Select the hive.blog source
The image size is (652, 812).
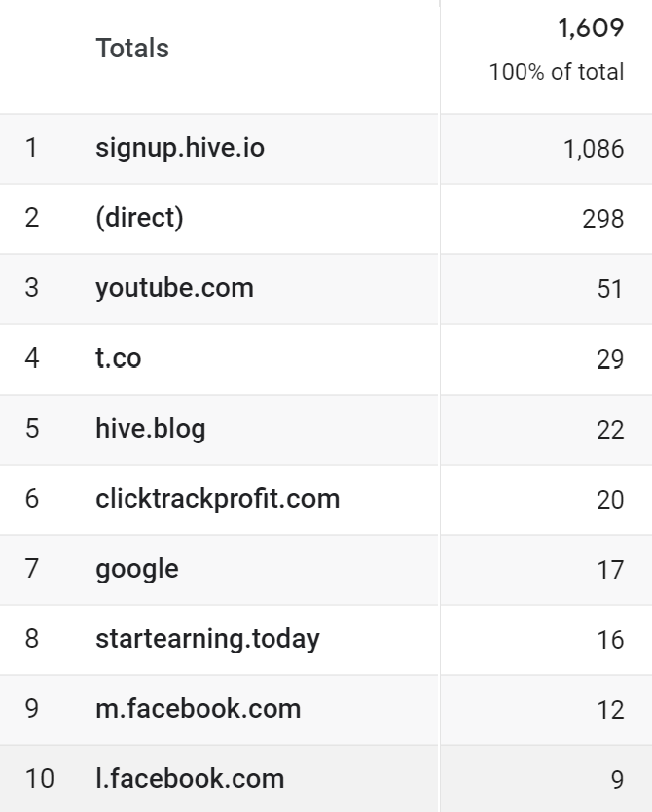151,428
